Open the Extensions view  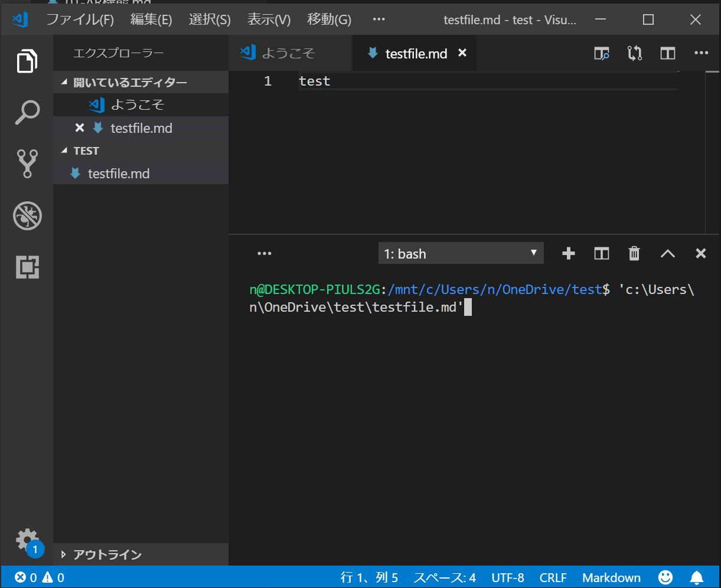27,267
